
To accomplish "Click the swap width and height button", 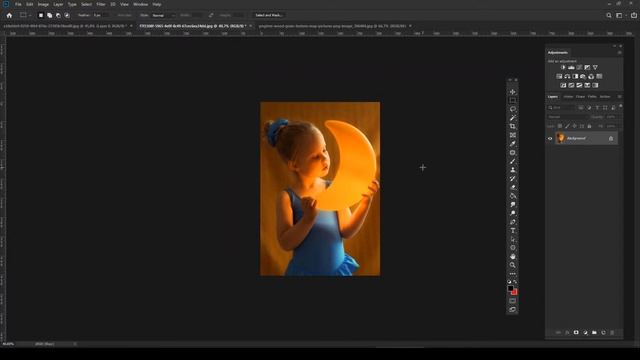I will click(x=211, y=15).
